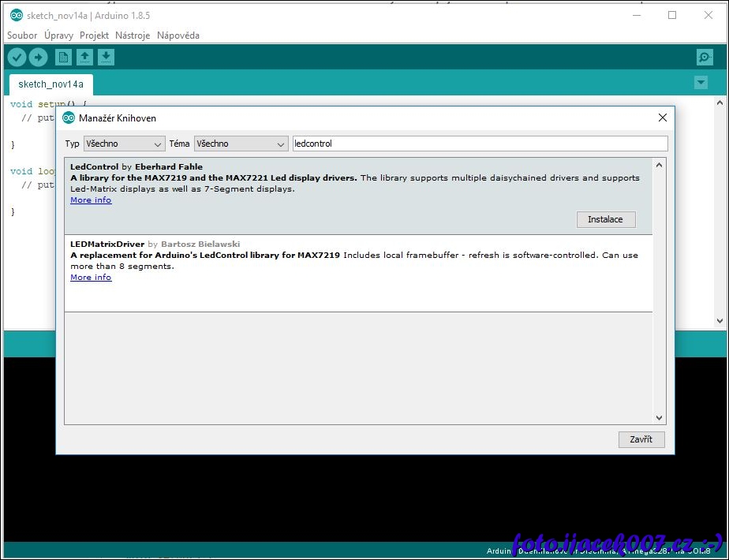
Task: Save the sketch using the down-arrow icon
Action: point(106,57)
